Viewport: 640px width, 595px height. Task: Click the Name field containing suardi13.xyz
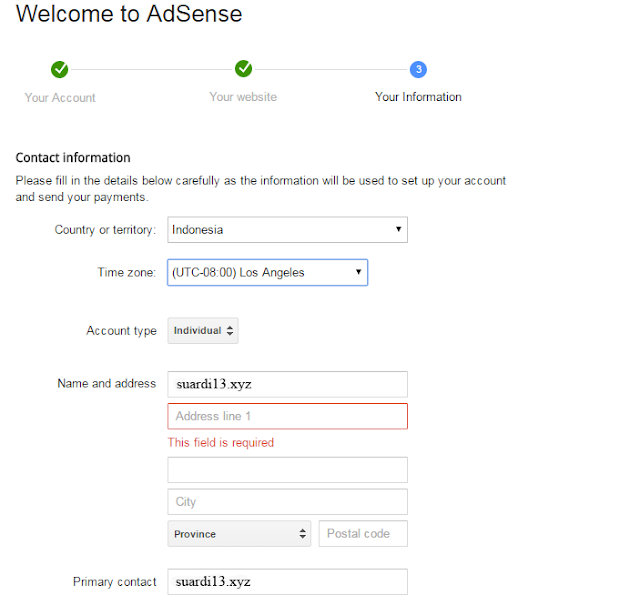(287, 384)
